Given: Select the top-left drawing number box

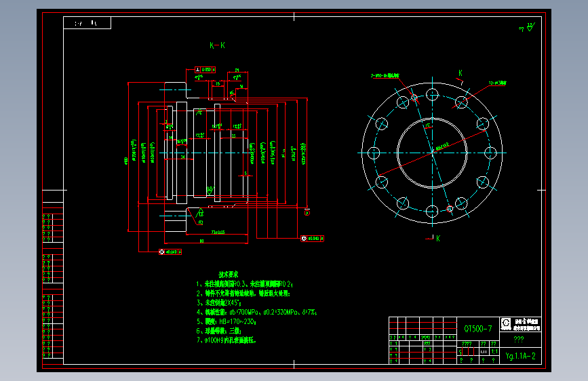Looking at the screenshot, I should (x=87, y=23).
